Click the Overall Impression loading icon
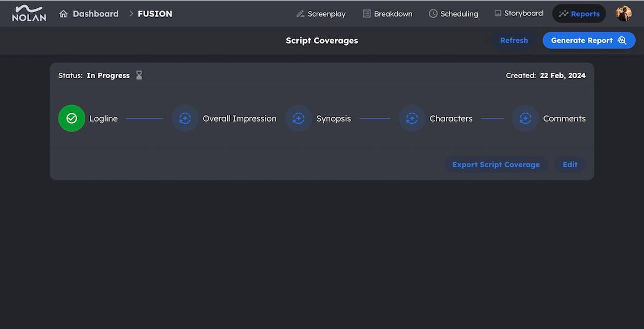Screen dimensions: 644x329 pos(185,118)
